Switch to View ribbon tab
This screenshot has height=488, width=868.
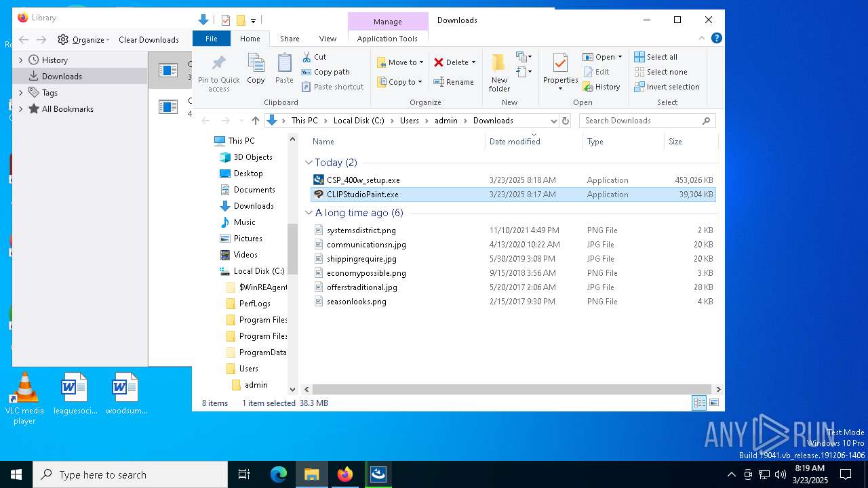328,39
